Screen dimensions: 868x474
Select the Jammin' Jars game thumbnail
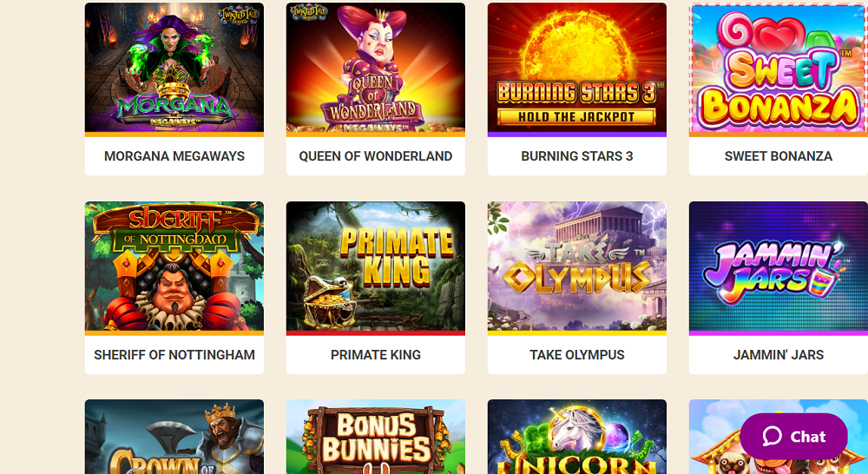pos(779,267)
